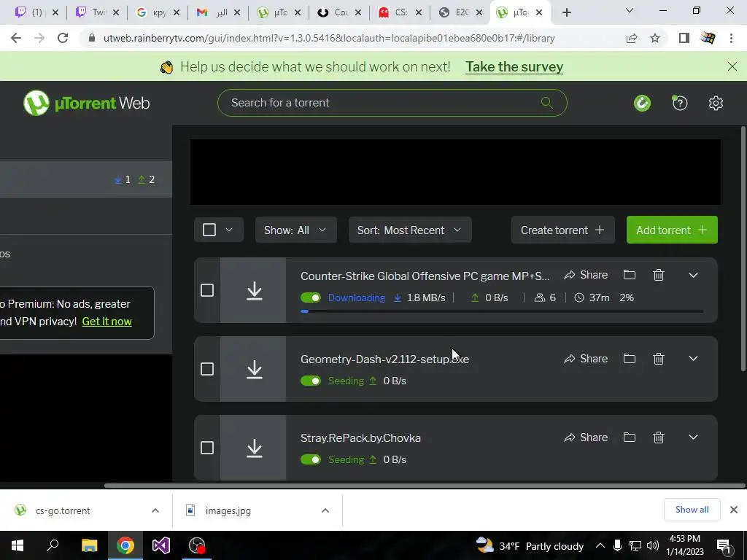
Task: Pause Counter-Strike download with its toggle
Action: (x=311, y=297)
